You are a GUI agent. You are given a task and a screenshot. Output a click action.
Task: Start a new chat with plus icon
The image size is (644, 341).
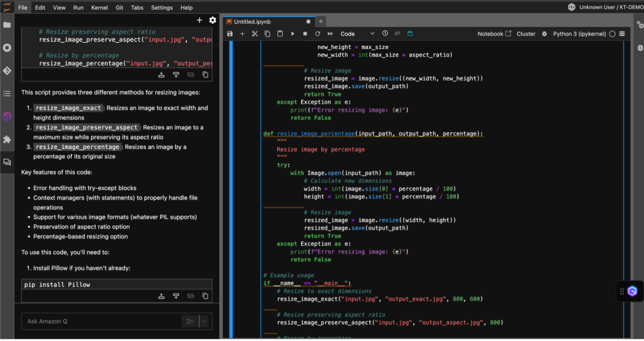point(200,21)
